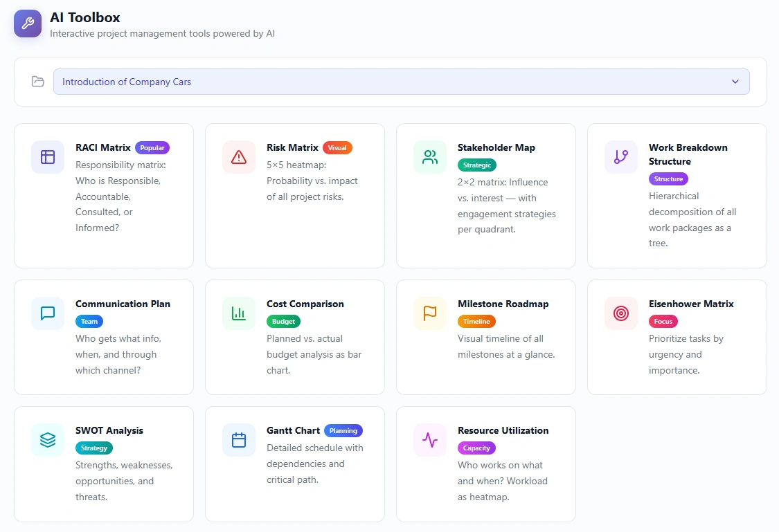Click the Popular badge on RACI Matrix
779x532 pixels.
point(152,147)
